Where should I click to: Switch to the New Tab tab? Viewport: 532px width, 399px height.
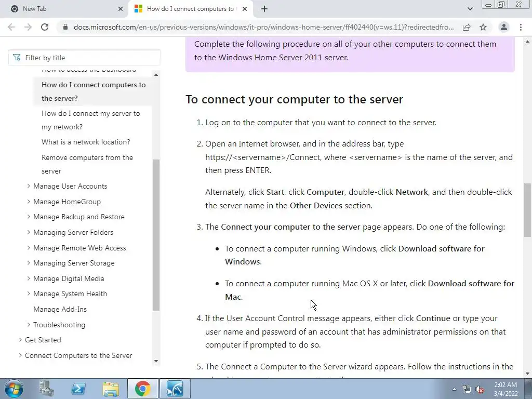pyautogui.click(x=64, y=9)
